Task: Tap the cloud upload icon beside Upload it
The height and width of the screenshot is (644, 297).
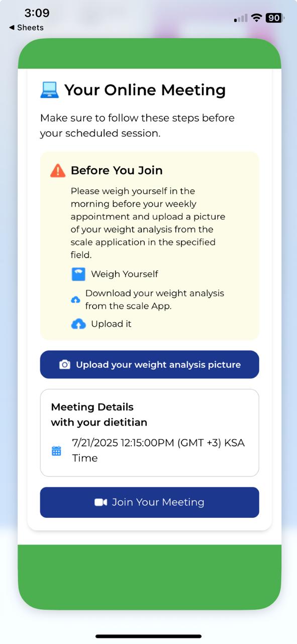Action: click(78, 324)
